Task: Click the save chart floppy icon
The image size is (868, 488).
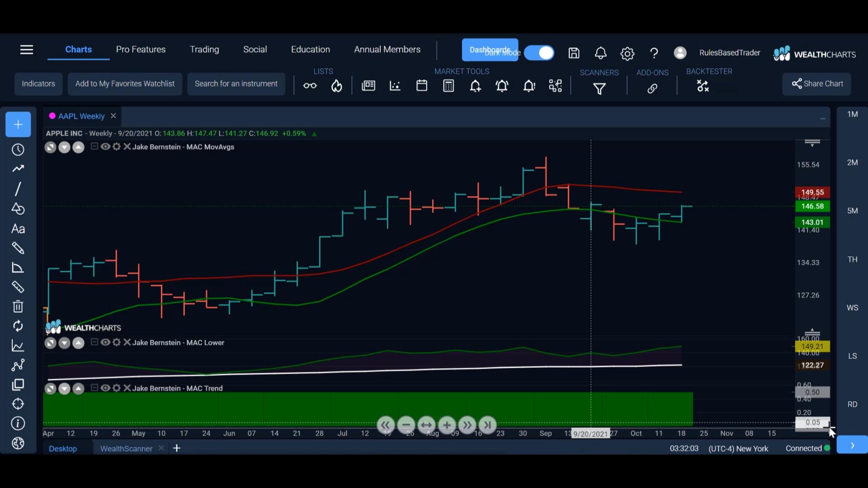Action: pyautogui.click(x=574, y=53)
